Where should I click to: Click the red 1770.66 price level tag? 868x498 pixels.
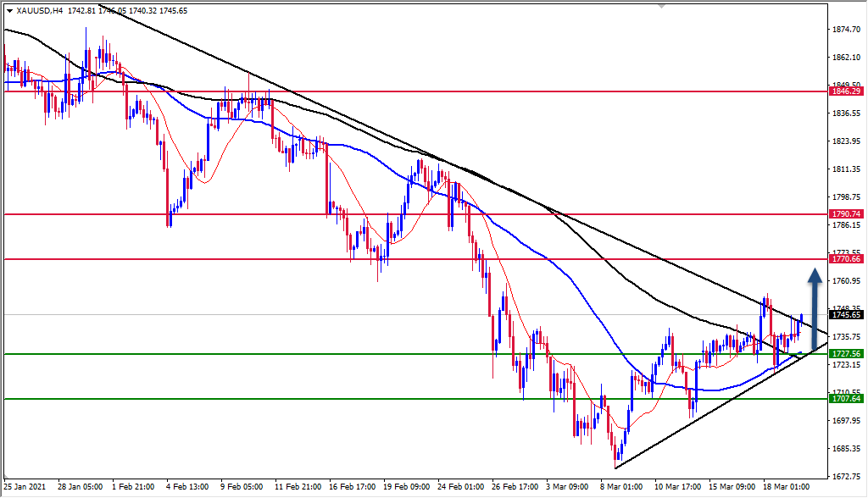(847, 259)
